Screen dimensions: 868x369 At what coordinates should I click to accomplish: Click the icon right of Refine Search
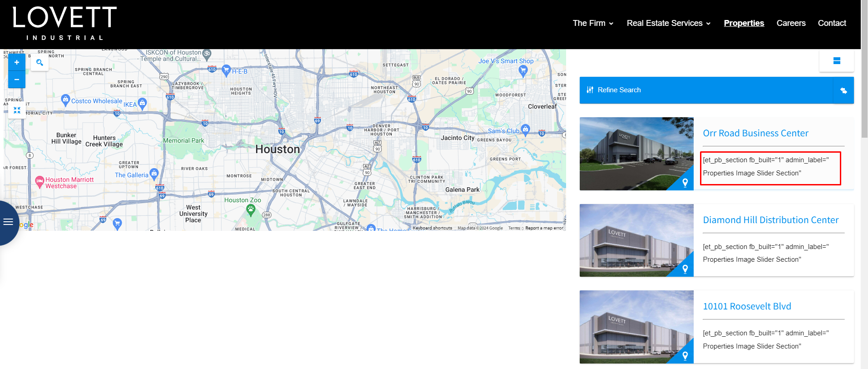[x=843, y=90]
